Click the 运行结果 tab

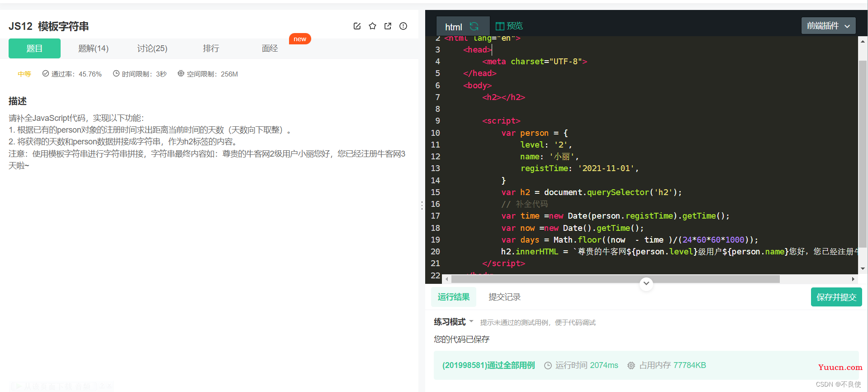453,297
